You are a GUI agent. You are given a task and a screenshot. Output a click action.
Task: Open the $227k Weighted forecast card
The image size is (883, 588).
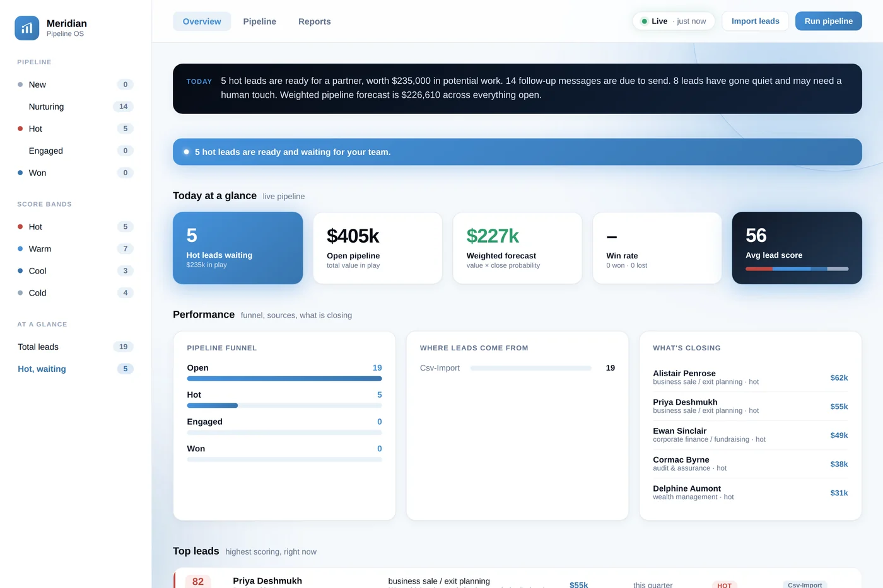517,248
